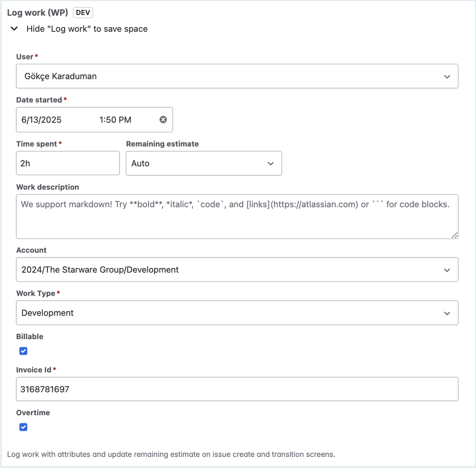Uncheck the Overtime checkbox

(x=23, y=427)
